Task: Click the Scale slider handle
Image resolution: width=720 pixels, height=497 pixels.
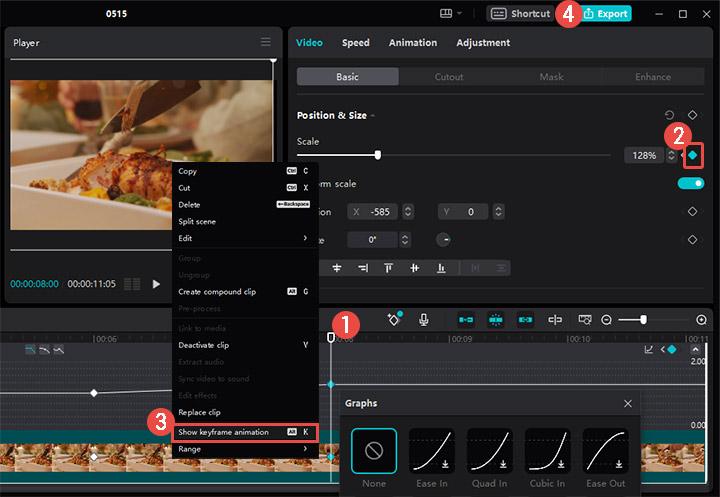Action: [x=378, y=155]
